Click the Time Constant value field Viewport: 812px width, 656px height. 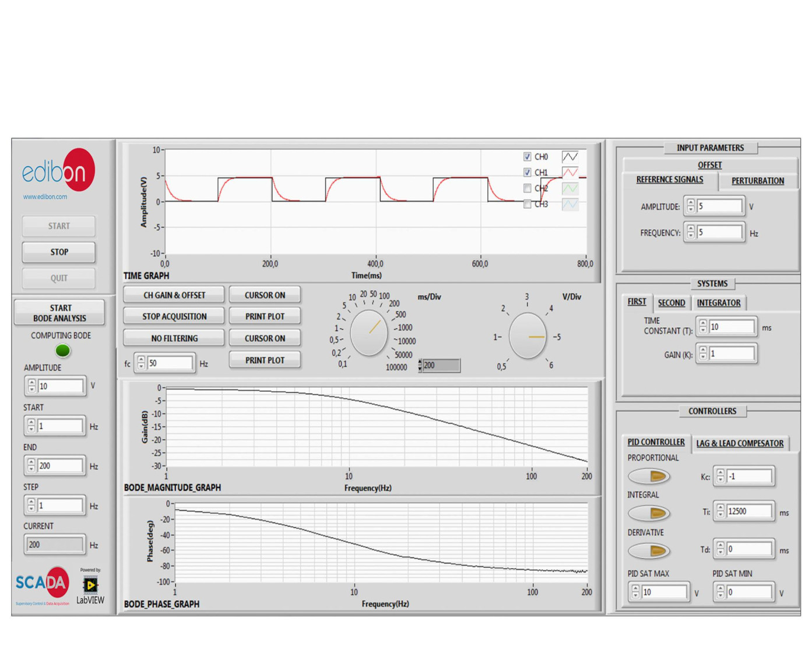[x=732, y=327]
